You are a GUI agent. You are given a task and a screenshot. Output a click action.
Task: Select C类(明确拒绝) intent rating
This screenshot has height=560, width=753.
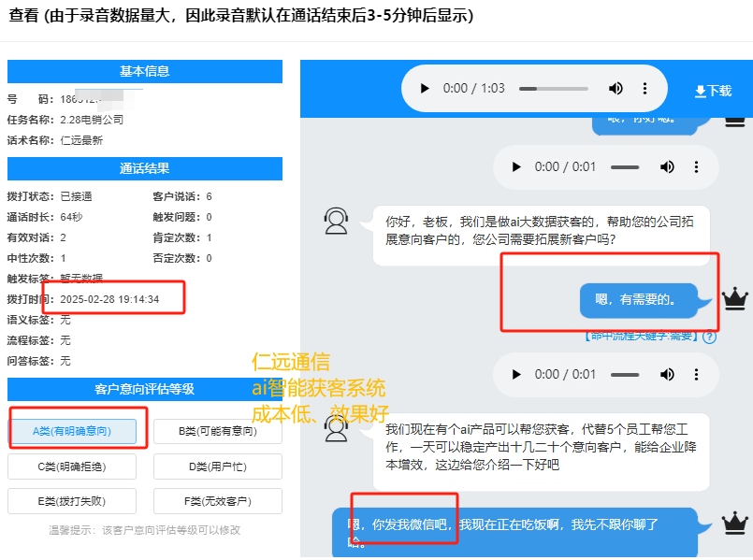[x=71, y=466]
